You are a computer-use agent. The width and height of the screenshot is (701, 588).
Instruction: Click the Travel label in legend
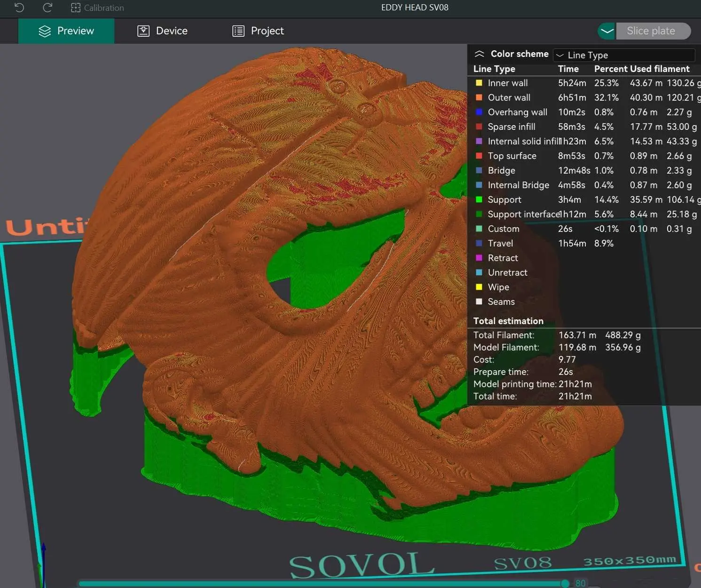(500, 243)
